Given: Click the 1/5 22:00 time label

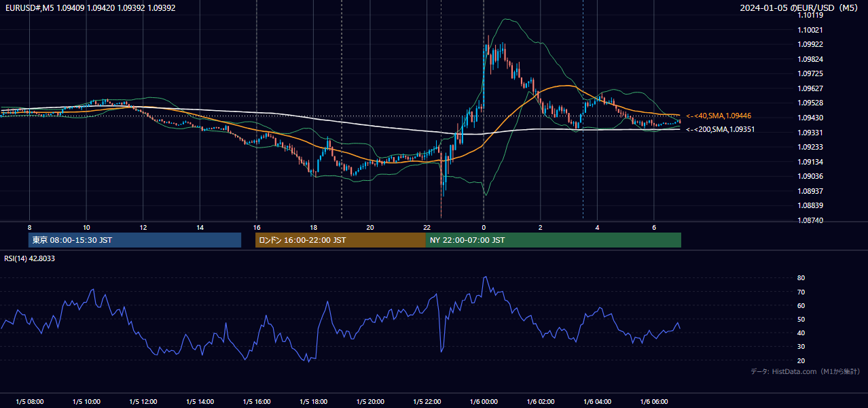Looking at the screenshot, I should tap(427, 401).
